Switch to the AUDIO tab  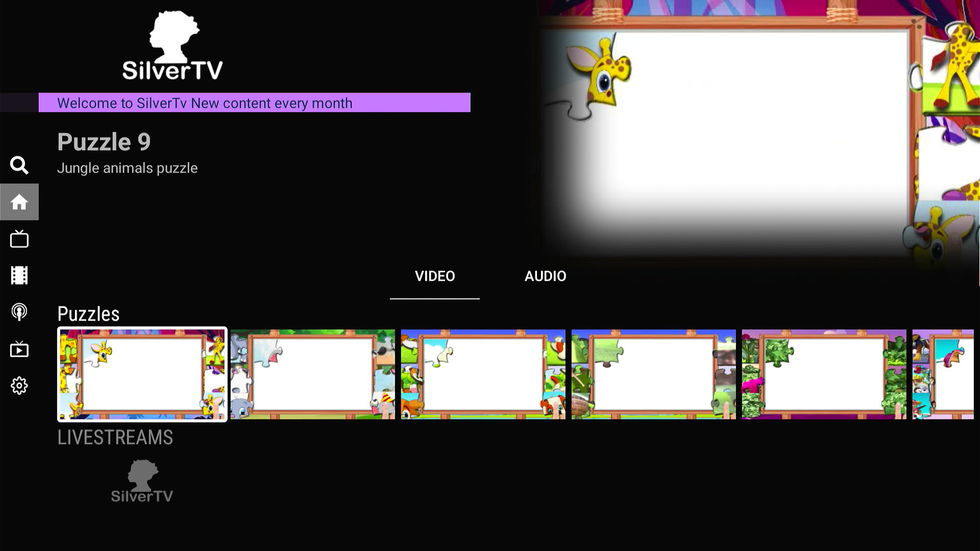click(545, 276)
